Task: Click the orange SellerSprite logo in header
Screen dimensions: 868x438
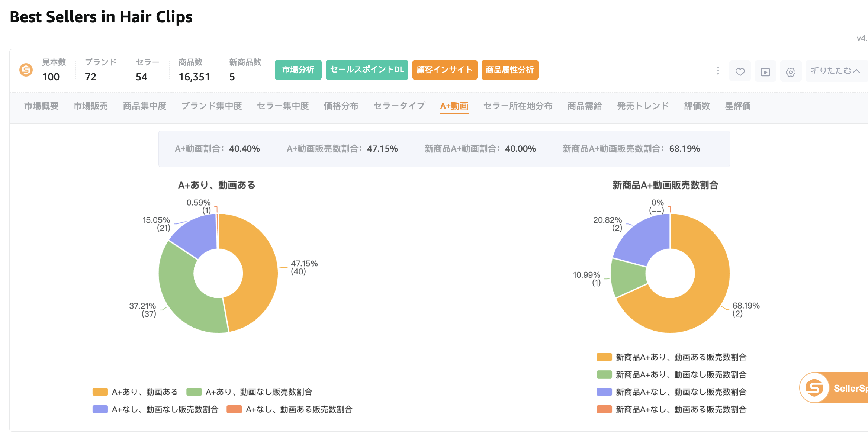Action: (x=26, y=70)
